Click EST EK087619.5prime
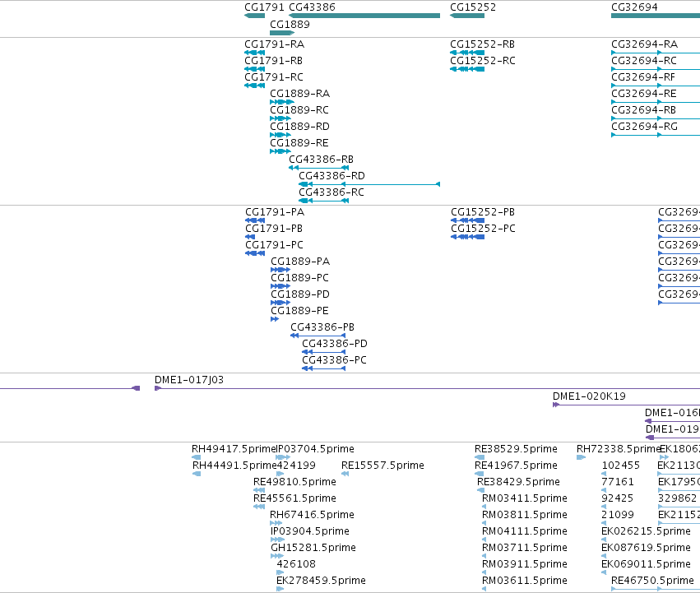Screen dimensions: 700x593 646,548
